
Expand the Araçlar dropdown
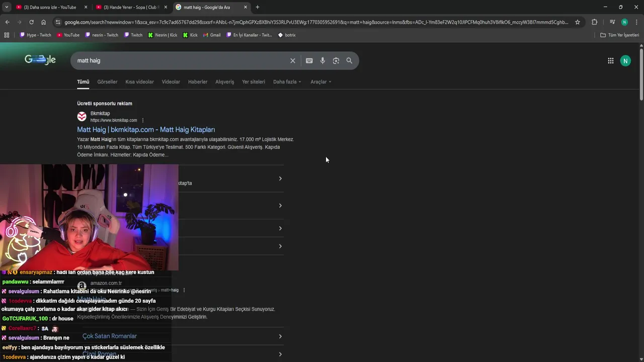pyautogui.click(x=321, y=82)
